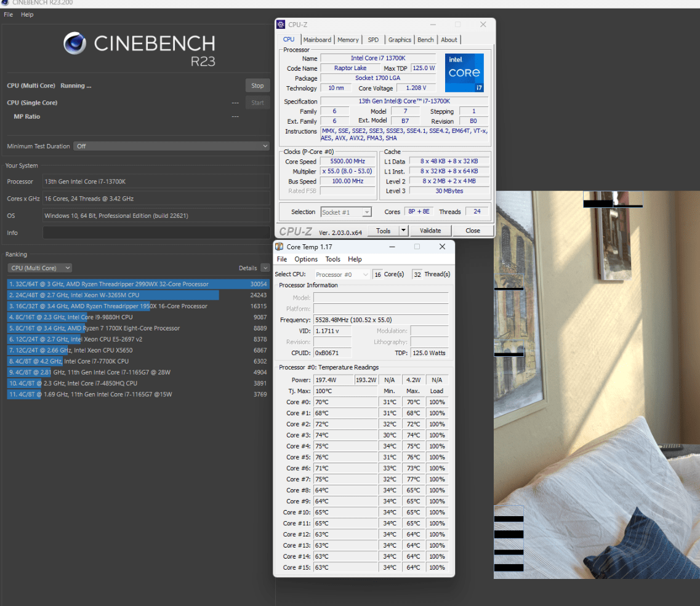This screenshot has width=700, height=606.
Task: Click the Cinebench logo sphere icon
Action: coord(74,43)
